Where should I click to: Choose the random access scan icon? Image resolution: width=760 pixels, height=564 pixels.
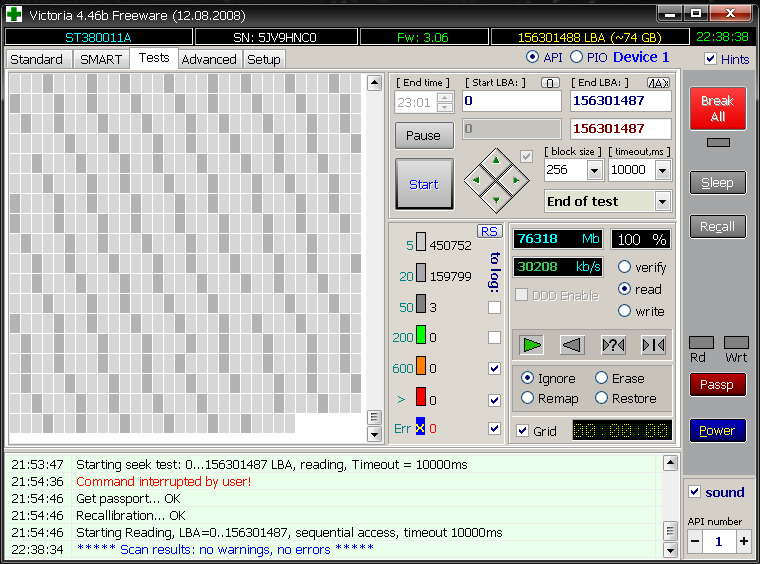(612, 345)
